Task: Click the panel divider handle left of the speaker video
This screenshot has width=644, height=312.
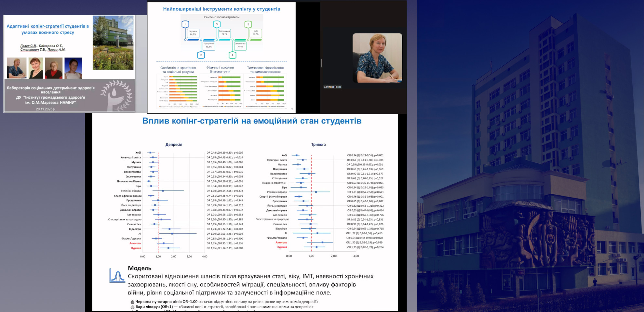Action: (321, 63)
